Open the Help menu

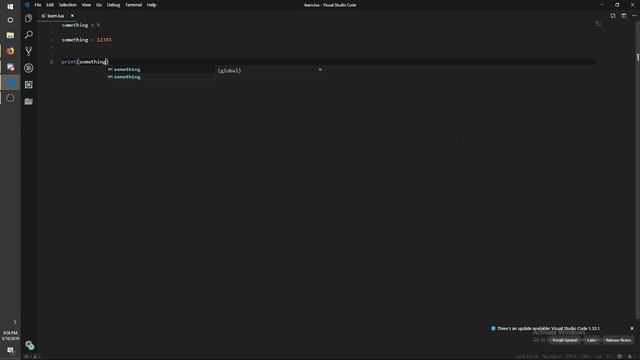(151, 5)
